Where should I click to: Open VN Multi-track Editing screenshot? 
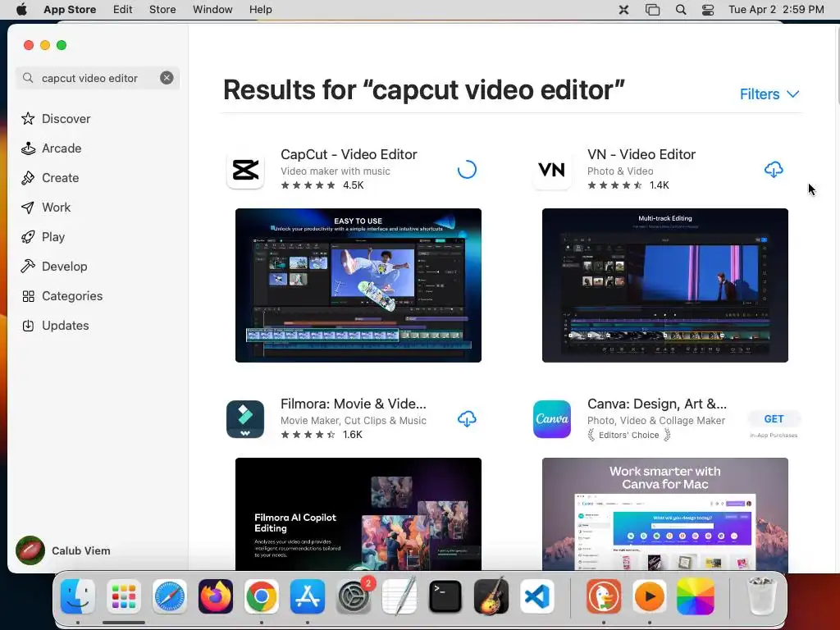click(x=664, y=285)
